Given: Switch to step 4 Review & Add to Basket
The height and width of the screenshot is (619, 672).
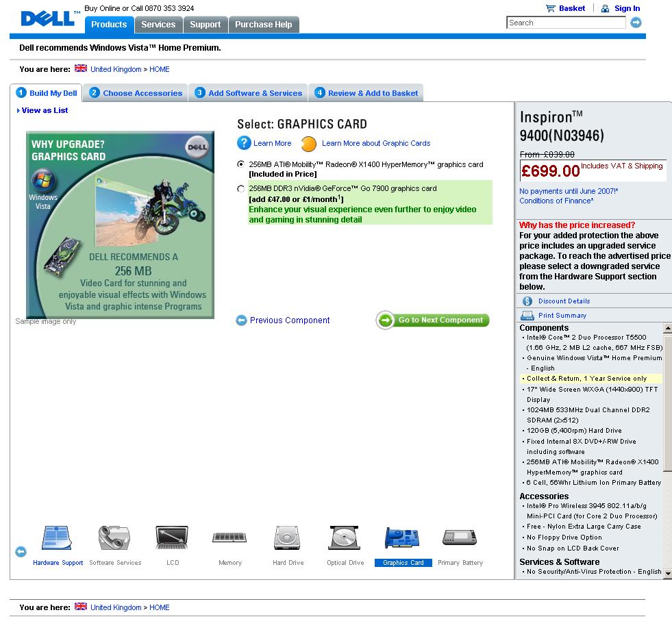Looking at the screenshot, I should (x=366, y=93).
